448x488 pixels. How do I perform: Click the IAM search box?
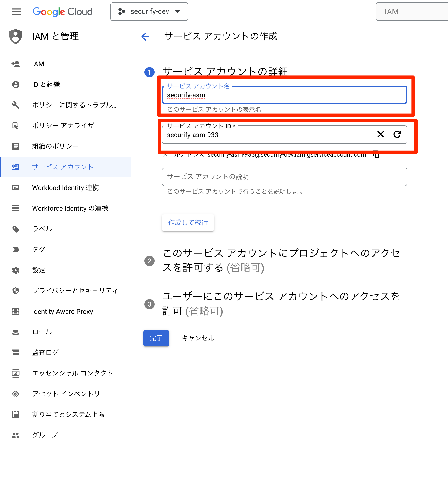coord(412,12)
